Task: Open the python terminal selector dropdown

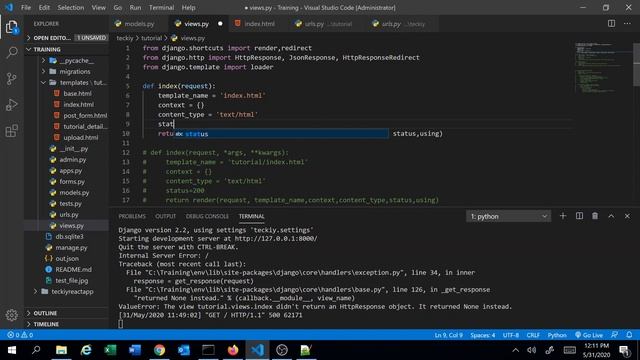Action: click(x=508, y=216)
